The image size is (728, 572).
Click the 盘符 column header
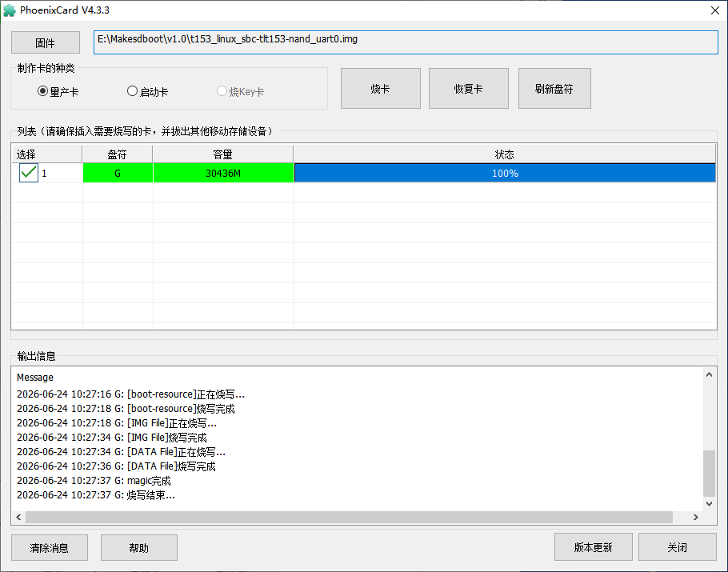tap(118, 154)
